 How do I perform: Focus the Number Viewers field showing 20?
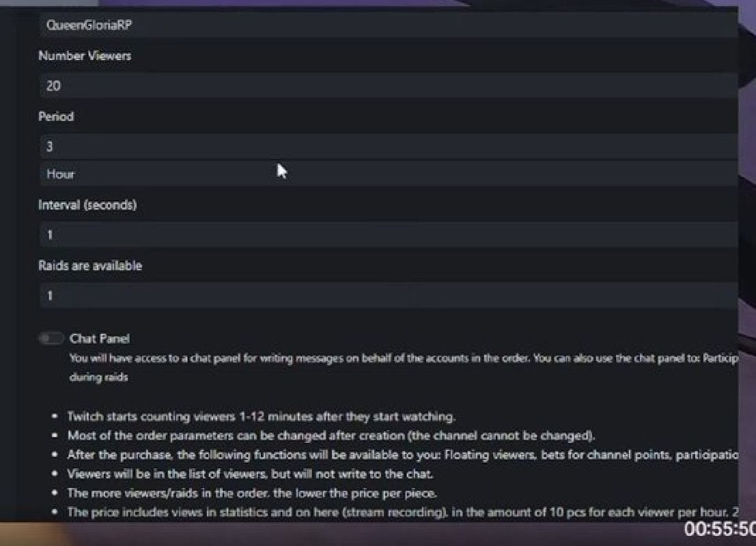coord(388,86)
